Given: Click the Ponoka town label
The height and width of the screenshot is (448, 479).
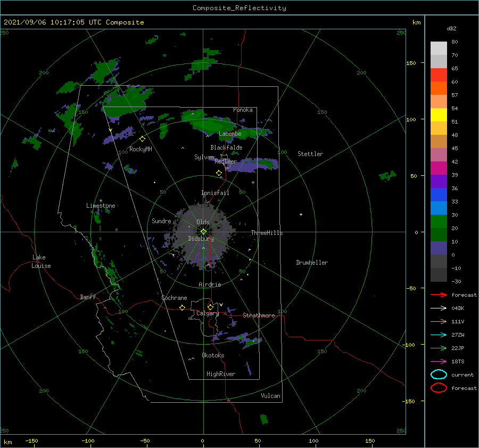Looking at the screenshot, I should pos(243,110).
